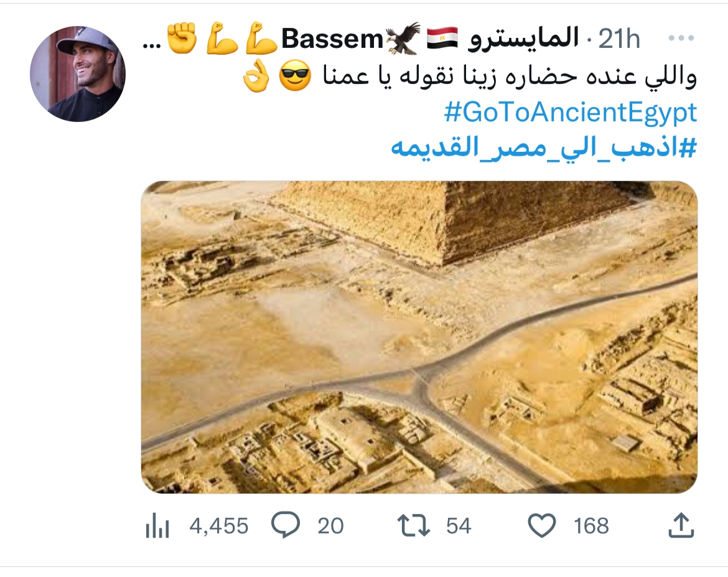Click the eagle emoji beside Bassem
The image size is (728, 577).
pyautogui.click(x=403, y=39)
